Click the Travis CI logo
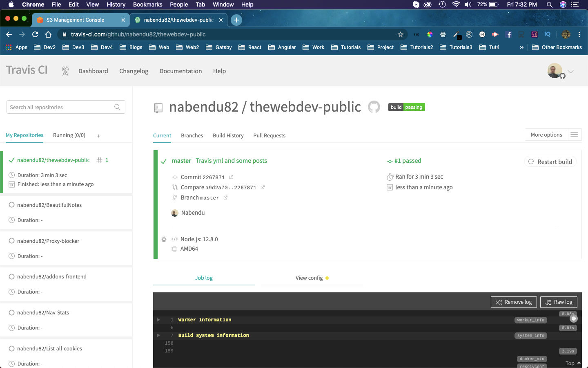588x368 pixels. [x=27, y=70]
